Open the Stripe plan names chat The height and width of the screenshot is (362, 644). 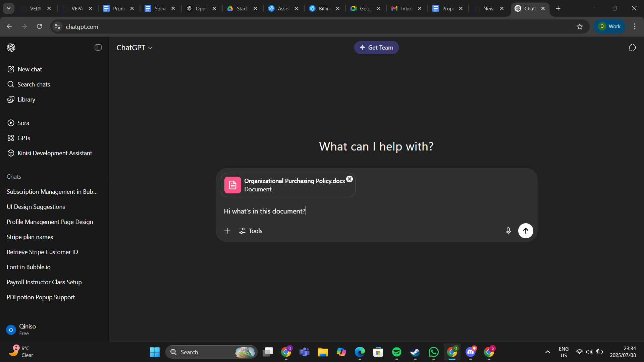tap(30, 237)
